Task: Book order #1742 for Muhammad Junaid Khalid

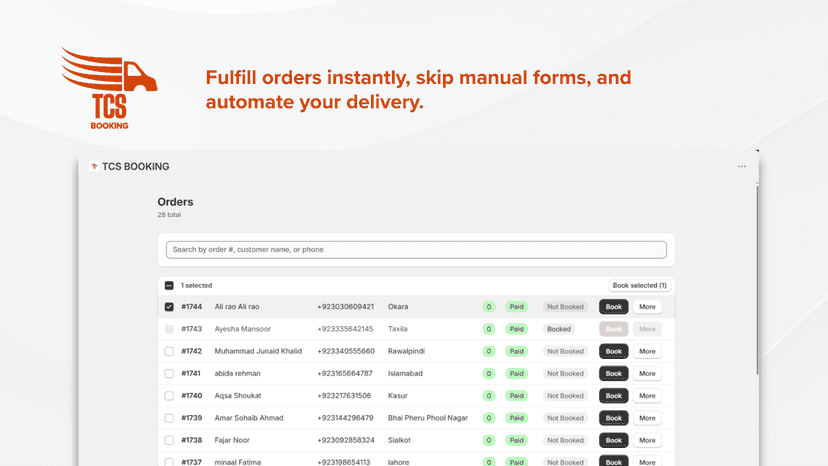Action: click(614, 351)
